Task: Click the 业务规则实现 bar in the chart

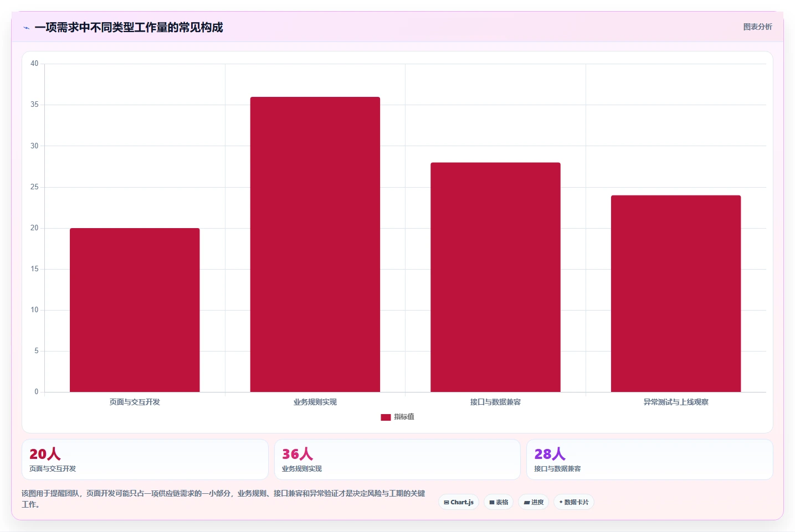Action: (x=315, y=244)
